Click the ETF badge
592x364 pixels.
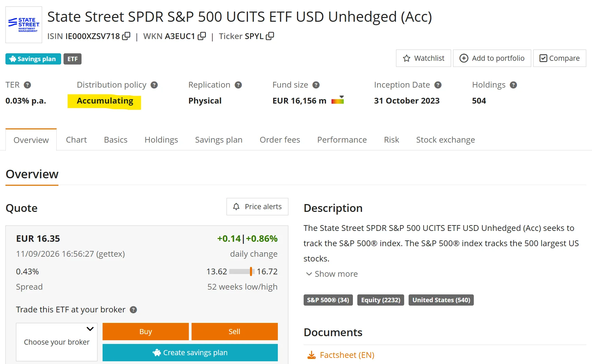[72, 59]
